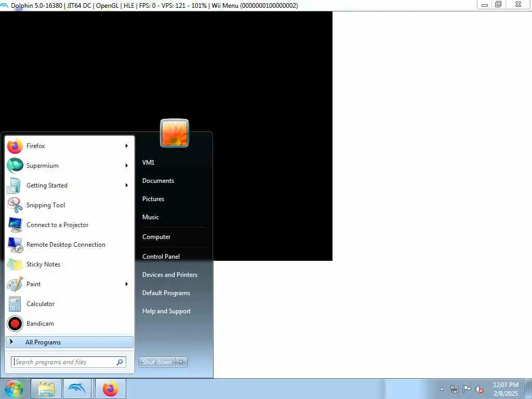
Task: Show hidden tray icons arrow
Action: 442,389
